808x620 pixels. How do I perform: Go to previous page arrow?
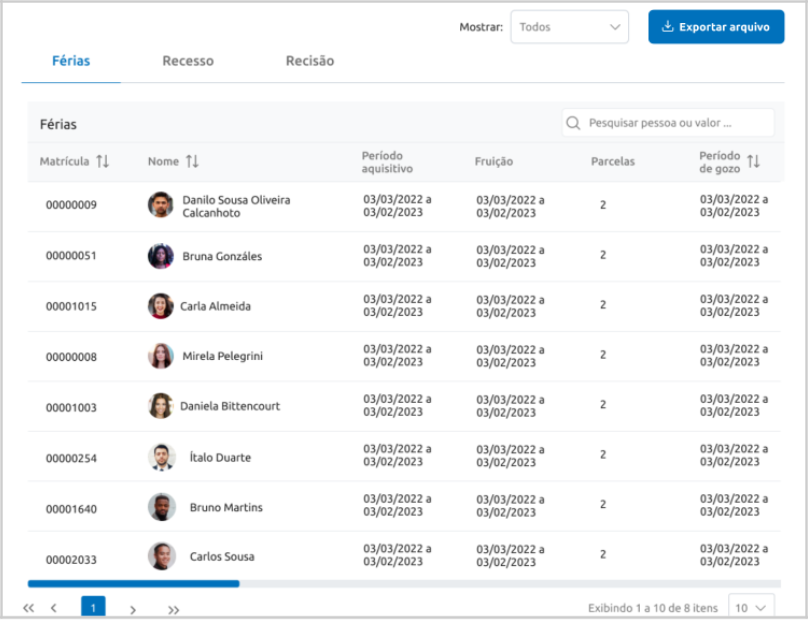click(x=54, y=608)
